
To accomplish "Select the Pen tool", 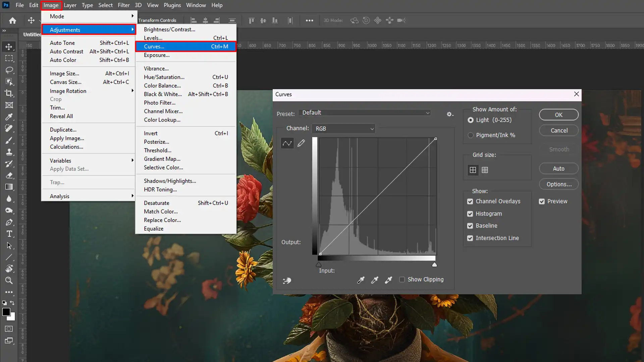I will pos(9,222).
